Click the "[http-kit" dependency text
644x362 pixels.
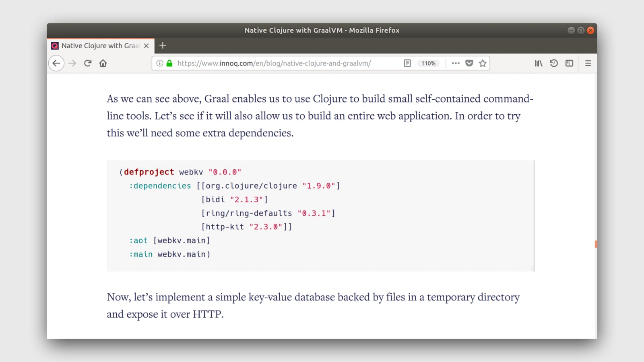coord(223,227)
